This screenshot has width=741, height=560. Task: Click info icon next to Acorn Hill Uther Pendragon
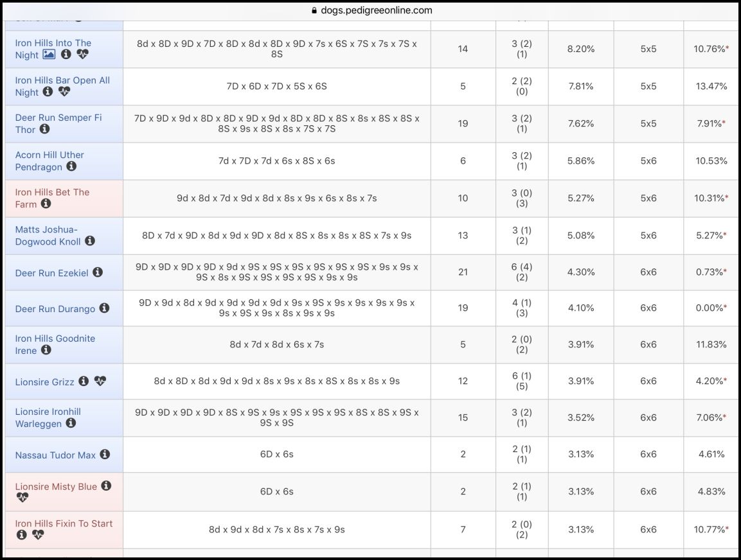[71, 166]
